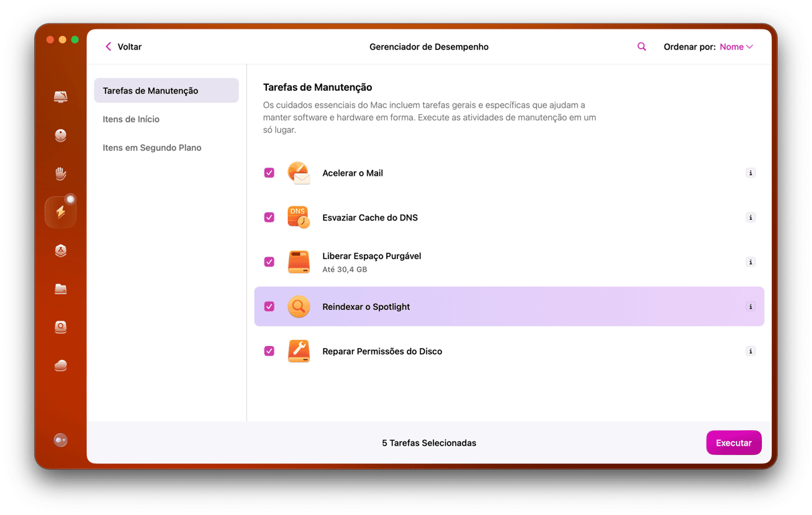Click the Até 30,4 GB size text

coord(345,270)
